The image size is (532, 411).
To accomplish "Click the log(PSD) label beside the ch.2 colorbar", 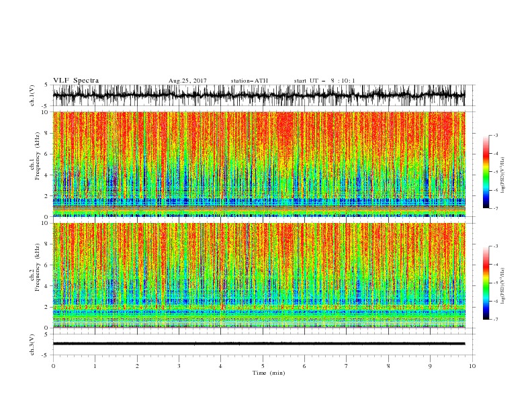I will pos(502,285).
